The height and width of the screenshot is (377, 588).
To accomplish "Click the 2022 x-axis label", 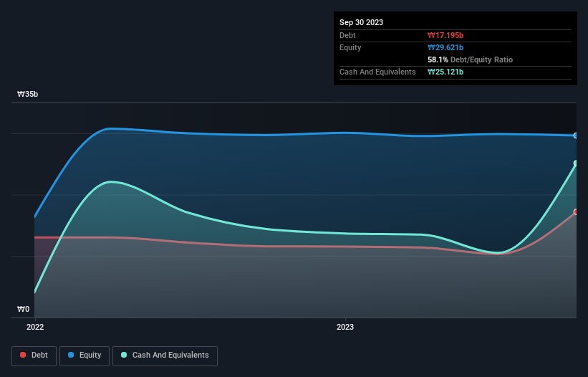I will [35, 327].
